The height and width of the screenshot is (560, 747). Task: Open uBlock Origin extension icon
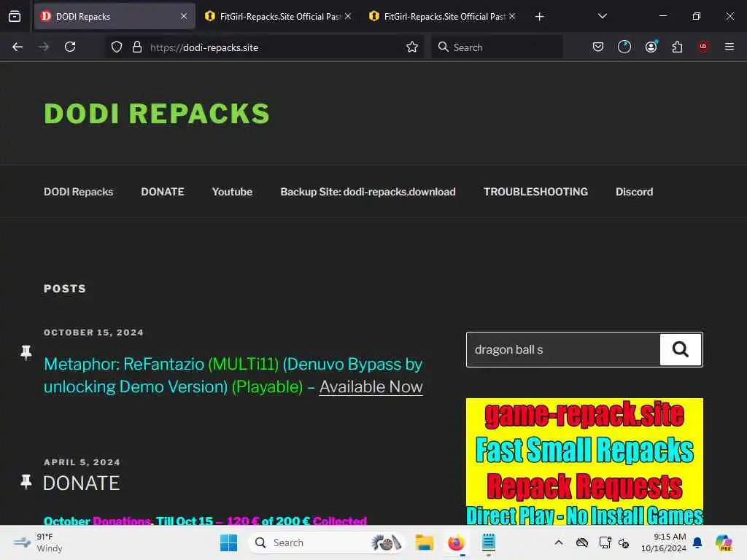tap(703, 47)
